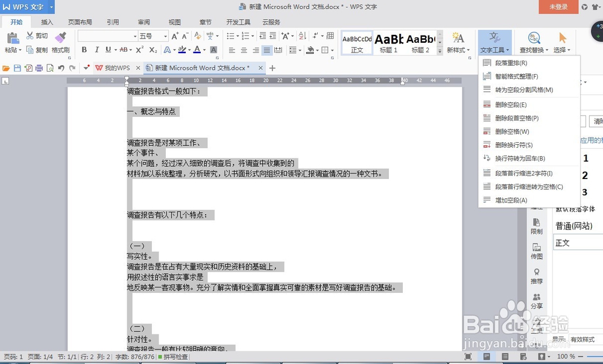Click the 选择 cursor tool

562,43
